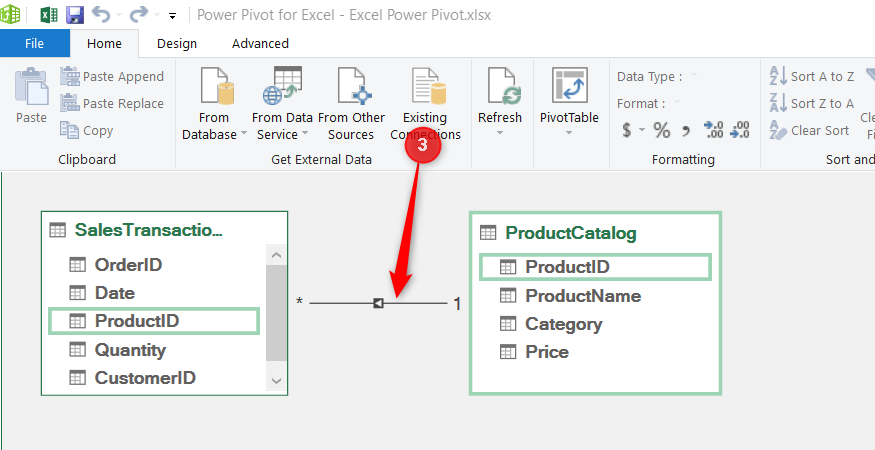
Task: Click the Copy command
Action: point(87,130)
